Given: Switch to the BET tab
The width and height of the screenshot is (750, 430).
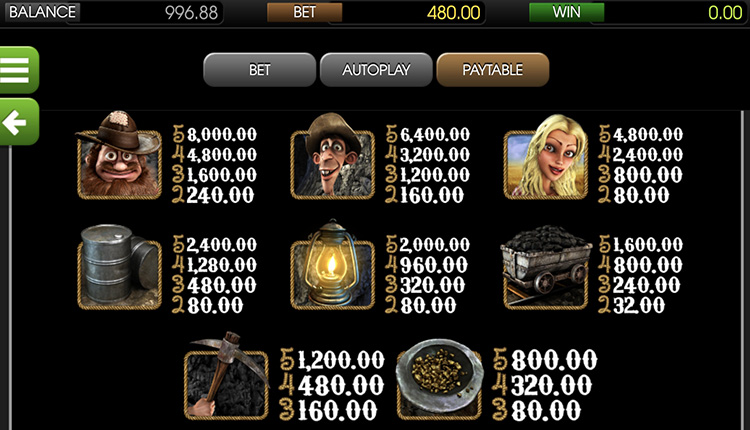Looking at the screenshot, I should (x=260, y=70).
